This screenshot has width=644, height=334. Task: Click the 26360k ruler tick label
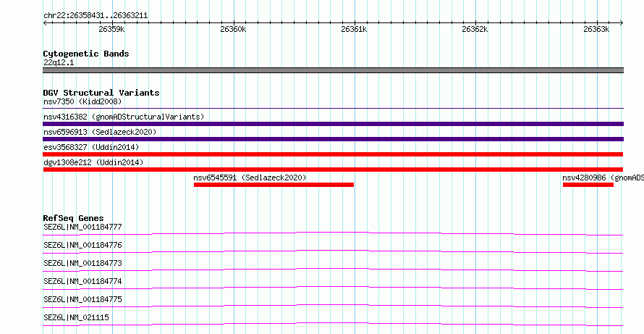point(233,29)
